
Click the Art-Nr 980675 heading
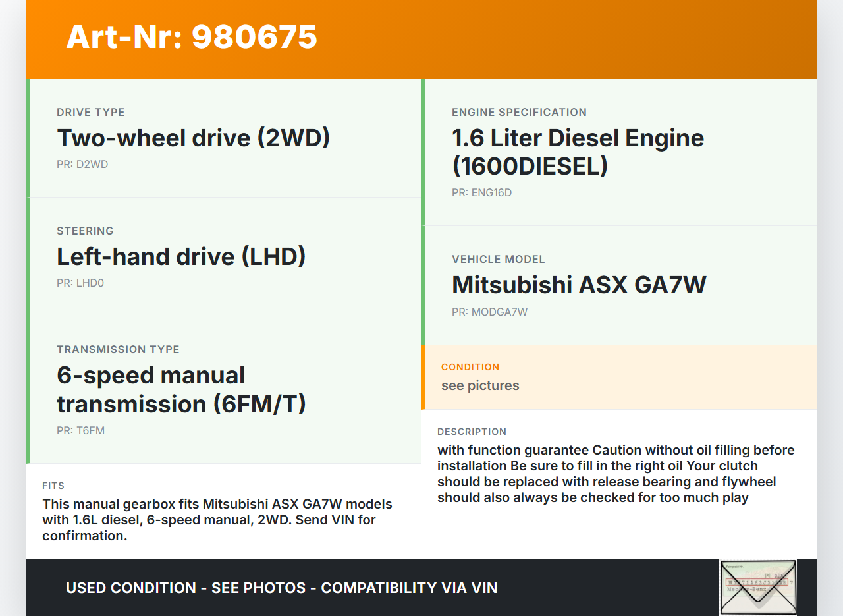point(192,37)
